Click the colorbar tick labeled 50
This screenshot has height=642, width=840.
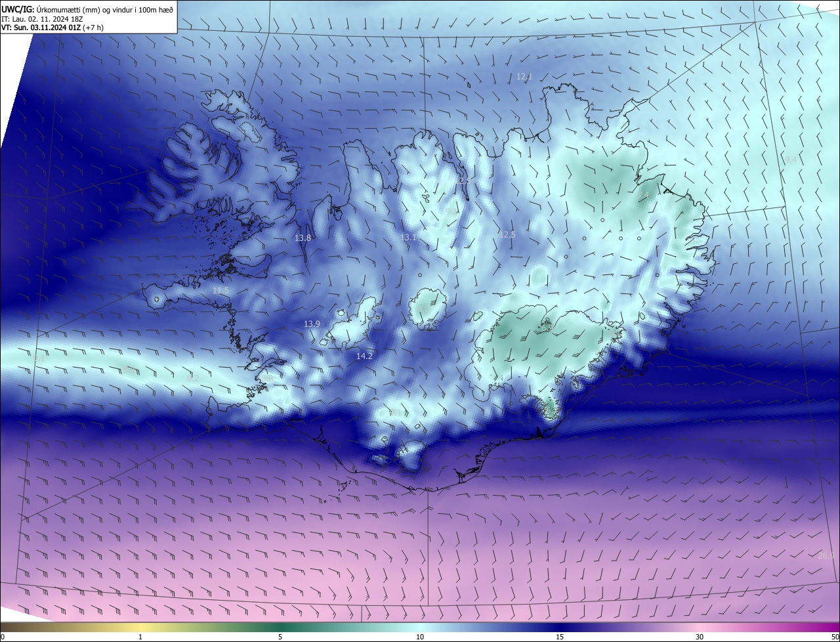pyautogui.click(x=835, y=637)
